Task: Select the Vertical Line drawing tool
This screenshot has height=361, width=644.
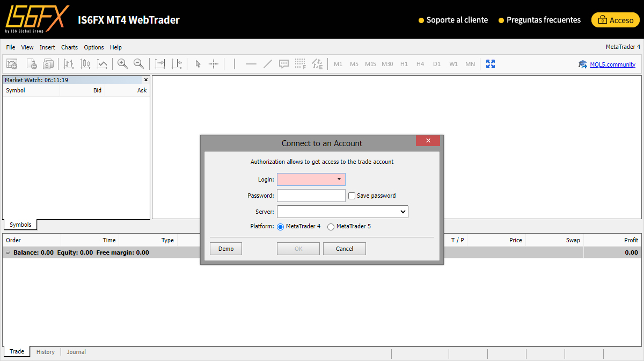Action: (x=235, y=64)
